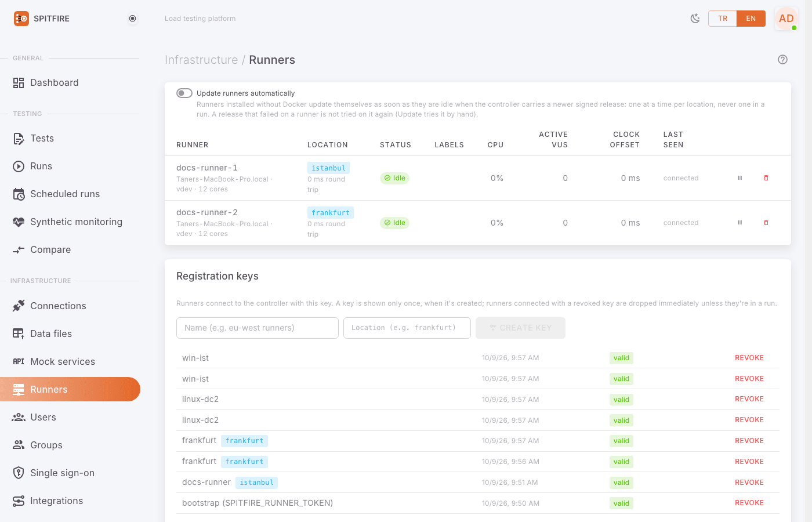
Task: Click the valid badge on docs-runner key row
Action: 621,483
